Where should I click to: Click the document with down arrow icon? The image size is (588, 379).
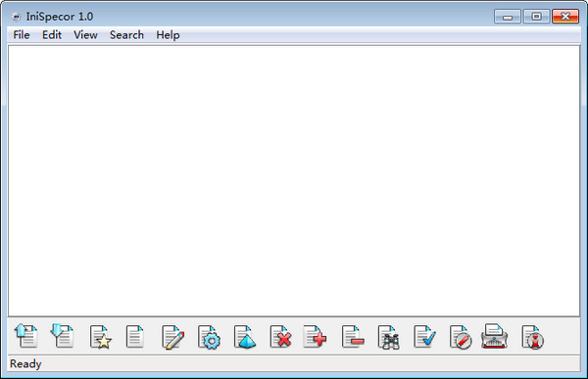(63, 336)
